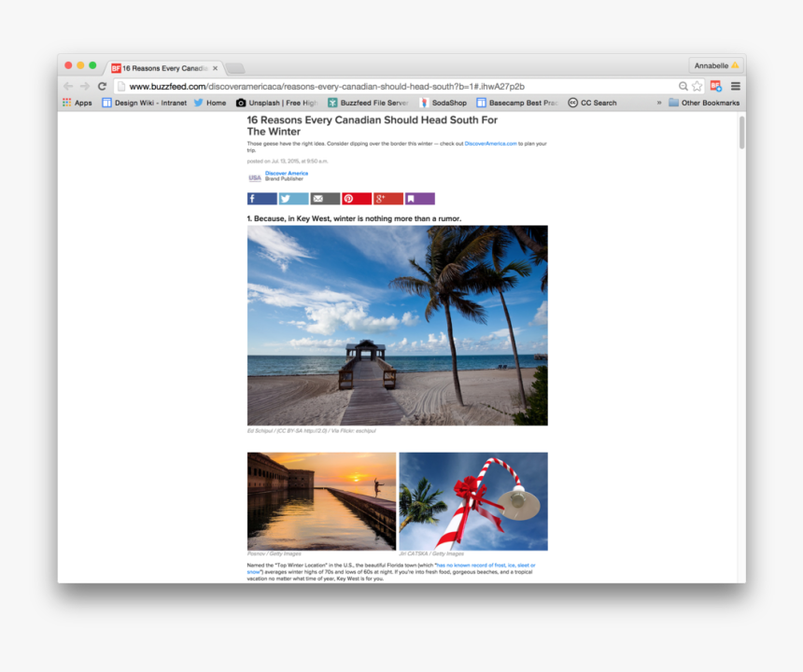
Task: Open the Other Bookmarks folder
Action: tap(704, 103)
